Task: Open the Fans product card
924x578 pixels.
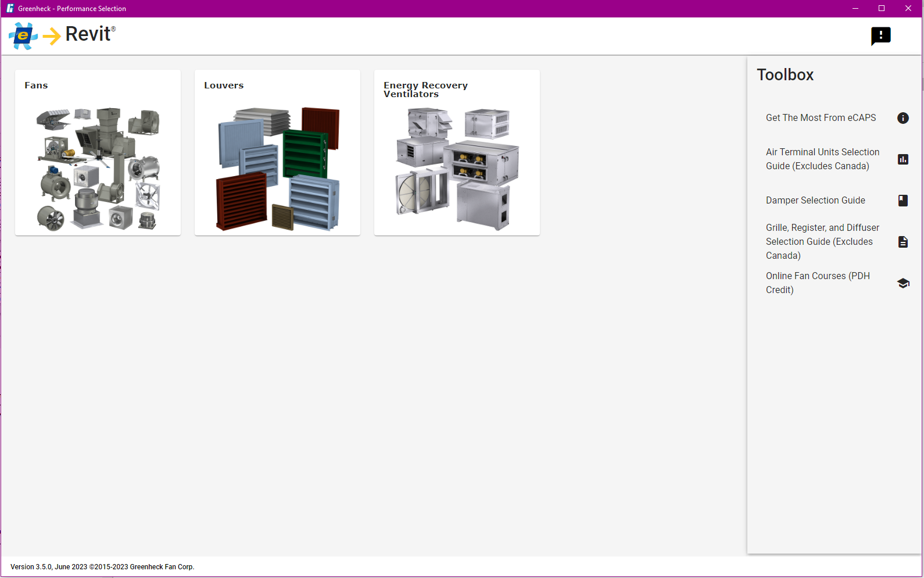Action: pyautogui.click(x=98, y=153)
